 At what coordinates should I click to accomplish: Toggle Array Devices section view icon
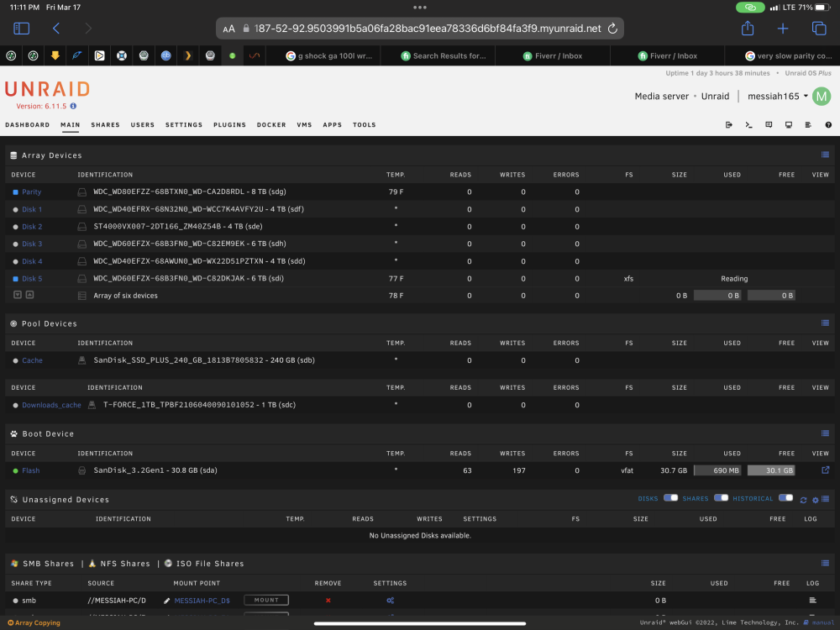tap(825, 155)
